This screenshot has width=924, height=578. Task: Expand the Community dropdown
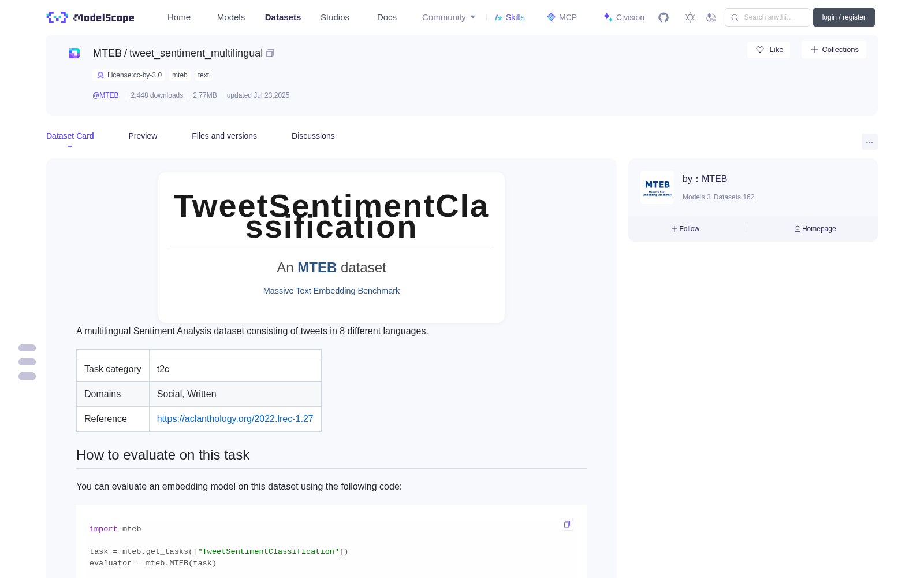pyautogui.click(x=449, y=17)
